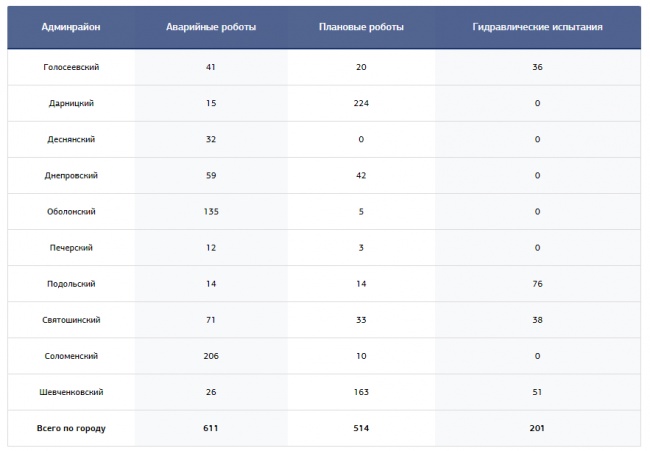Click the Аварийные роботы column header
This screenshot has width=650, height=451.
(x=211, y=27)
